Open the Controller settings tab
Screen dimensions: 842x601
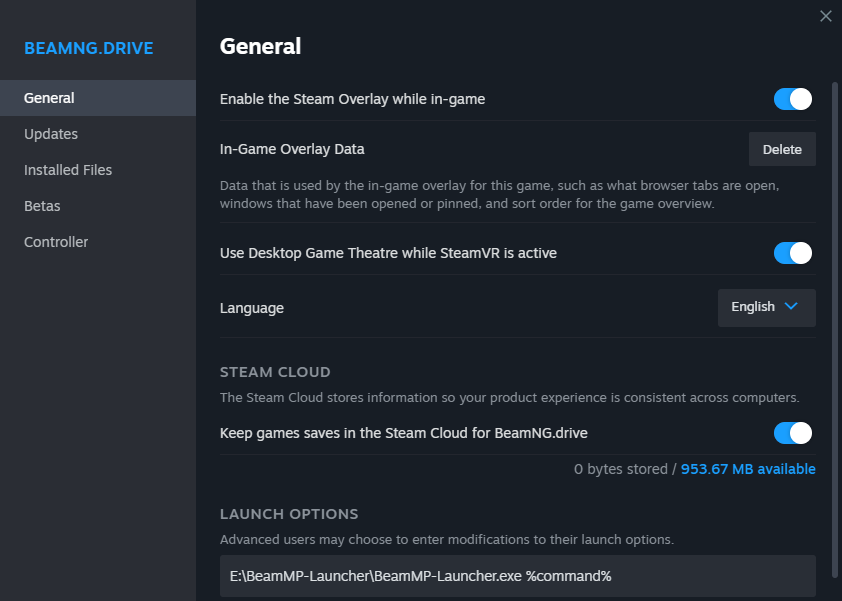(x=56, y=242)
